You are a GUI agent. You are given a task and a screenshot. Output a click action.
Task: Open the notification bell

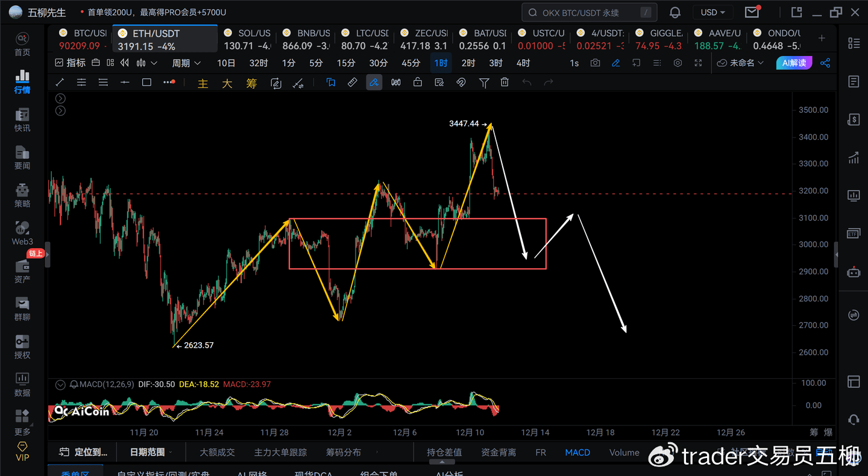(x=675, y=13)
